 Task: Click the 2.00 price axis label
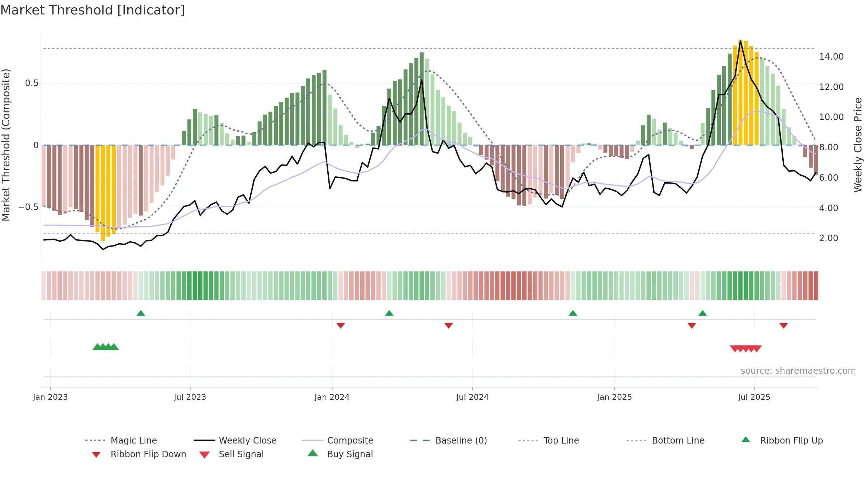point(829,238)
